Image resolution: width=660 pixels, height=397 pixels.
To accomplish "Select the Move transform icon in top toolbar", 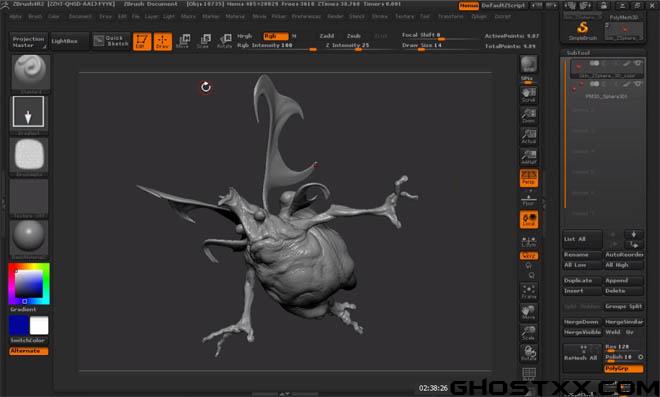I will click(x=183, y=41).
